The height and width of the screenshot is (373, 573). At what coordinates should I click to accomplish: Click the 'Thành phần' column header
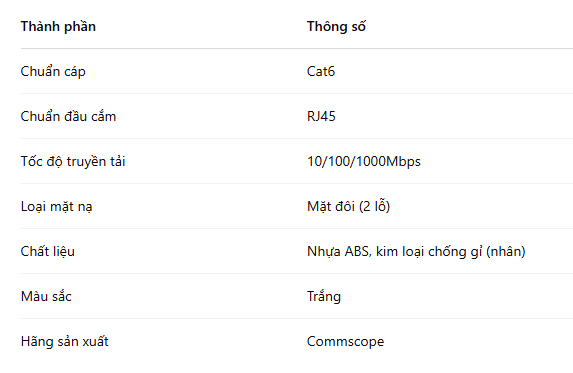(x=58, y=27)
